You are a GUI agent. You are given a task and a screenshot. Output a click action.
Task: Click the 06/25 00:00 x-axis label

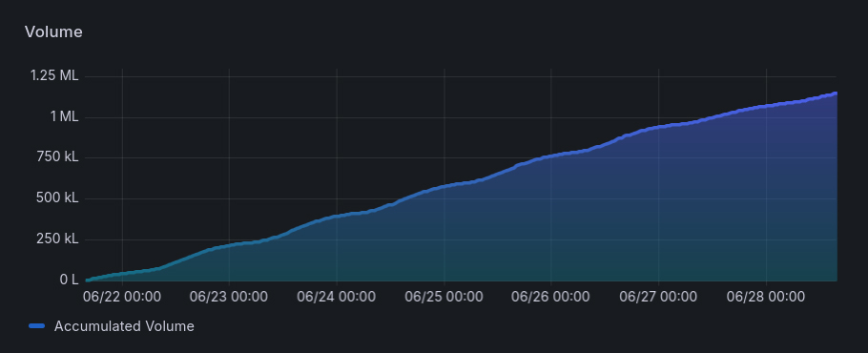[444, 297]
